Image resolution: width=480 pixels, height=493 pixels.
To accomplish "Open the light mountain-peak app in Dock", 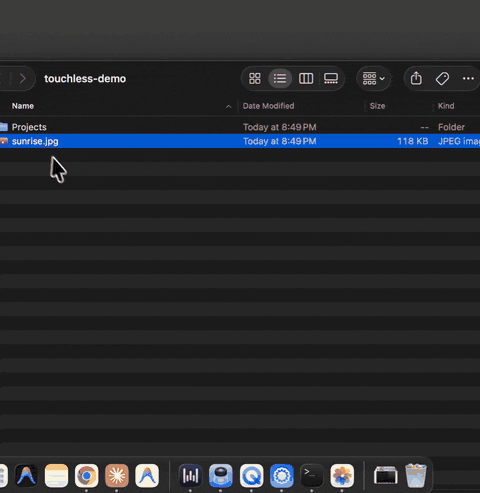I will point(147,475).
